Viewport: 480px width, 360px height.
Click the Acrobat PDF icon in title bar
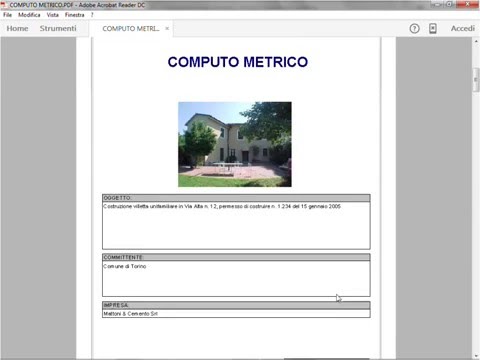pyautogui.click(x=4, y=5)
